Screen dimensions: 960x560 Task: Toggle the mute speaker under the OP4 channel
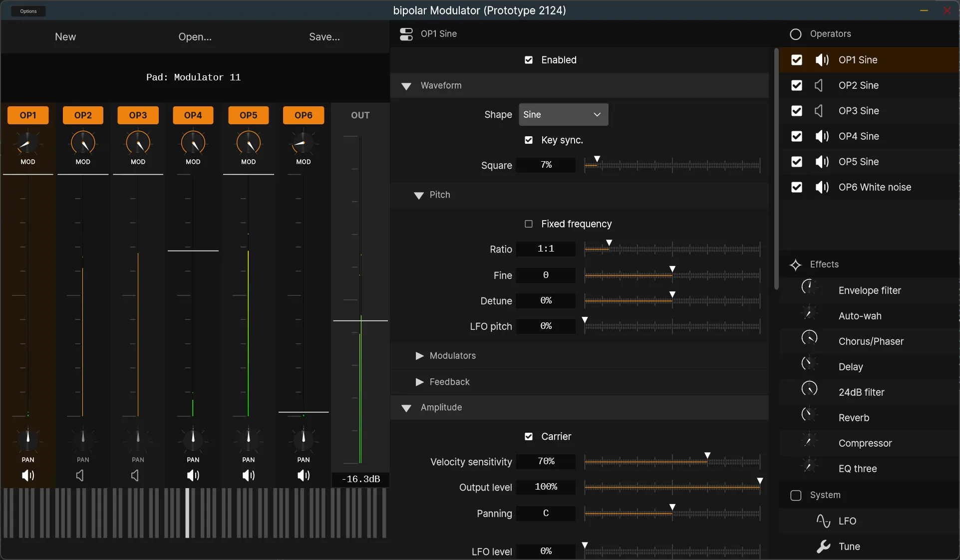point(193,476)
